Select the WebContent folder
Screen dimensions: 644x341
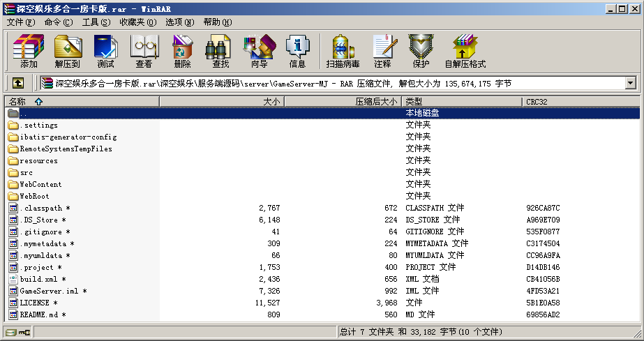tap(40, 185)
